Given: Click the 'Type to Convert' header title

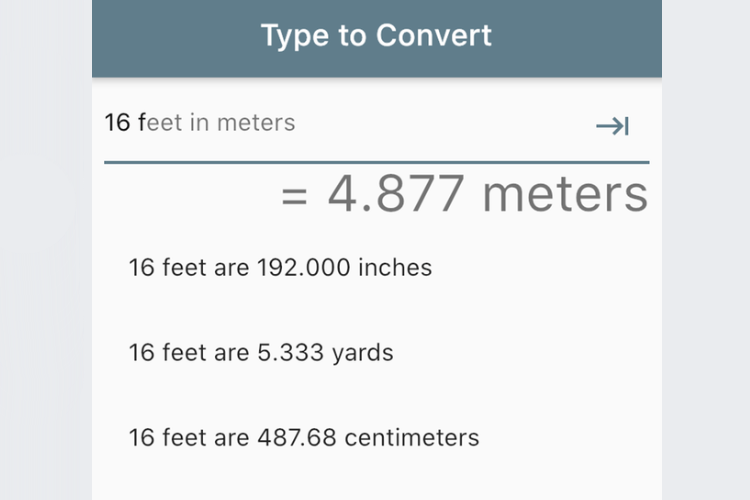Looking at the screenshot, I should click(376, 35).
